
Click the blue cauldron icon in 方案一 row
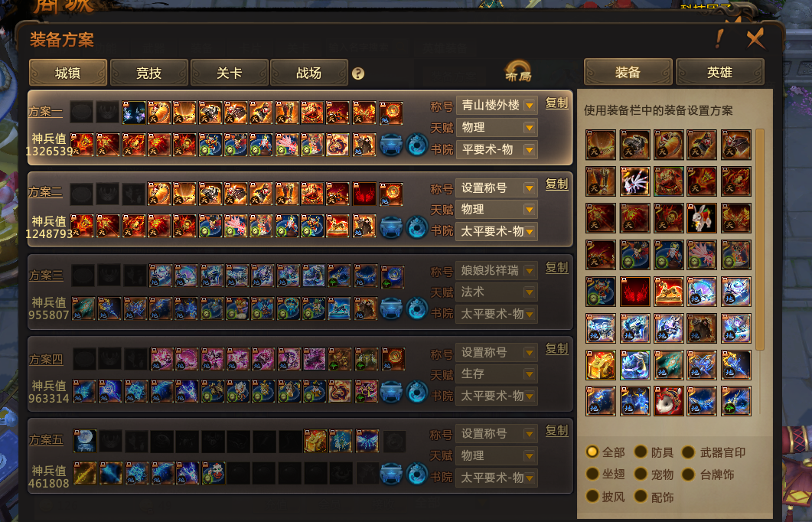[x=391, y=145]
